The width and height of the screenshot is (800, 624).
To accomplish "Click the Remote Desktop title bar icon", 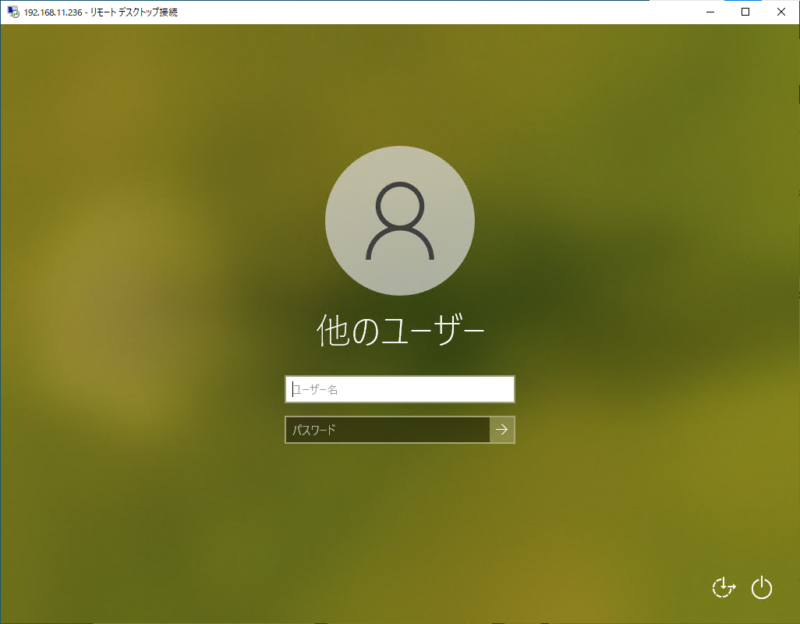I will click(13, 12).
